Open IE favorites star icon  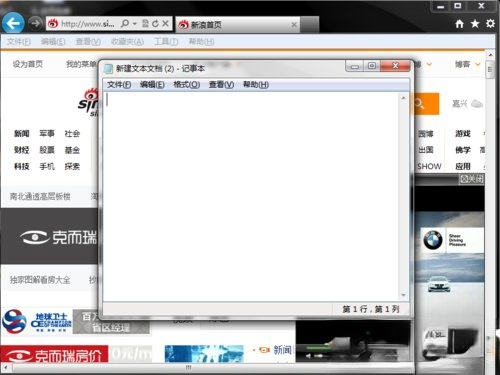(x=475, y=24)
